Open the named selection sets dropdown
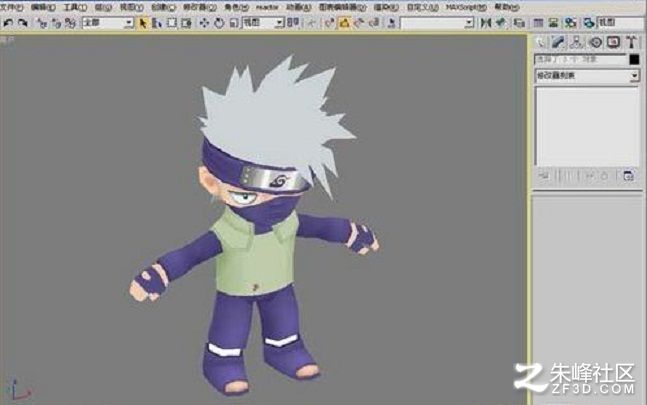Image resolution: width=647 pixels, height=405 pixels. tap(437, 23)
